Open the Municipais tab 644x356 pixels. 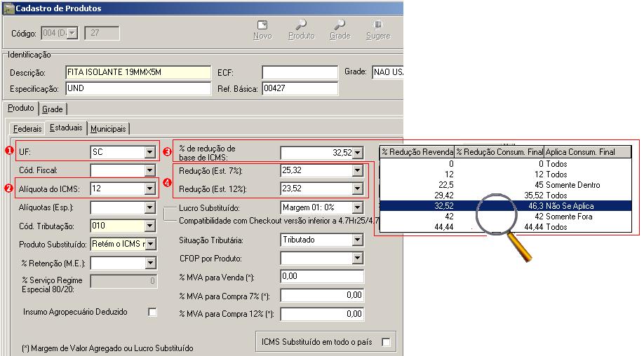tap(109, 129)
